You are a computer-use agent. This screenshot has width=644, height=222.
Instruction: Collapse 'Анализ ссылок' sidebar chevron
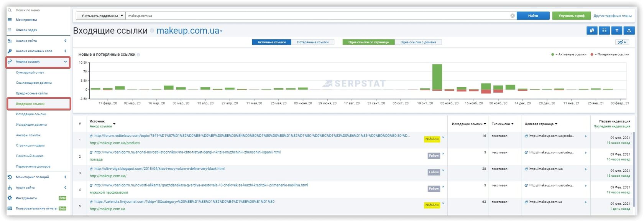coord(65,61)
